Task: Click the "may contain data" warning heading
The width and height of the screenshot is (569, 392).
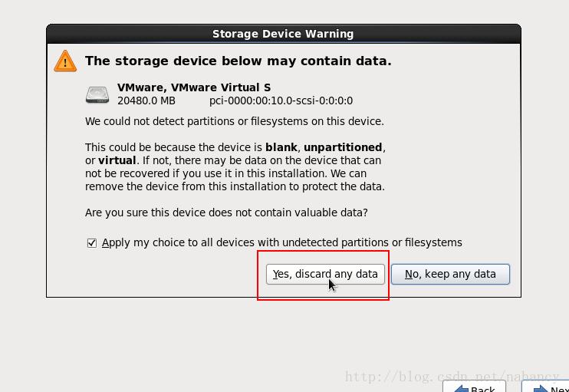Action: (x=238, y=61)
